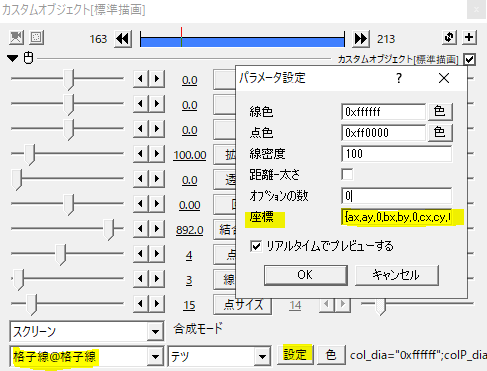Image resolution: width=487 pixels, height=371 pixels.
Task: Increase the value 4 with right arrow
Action: click(157, 254)
